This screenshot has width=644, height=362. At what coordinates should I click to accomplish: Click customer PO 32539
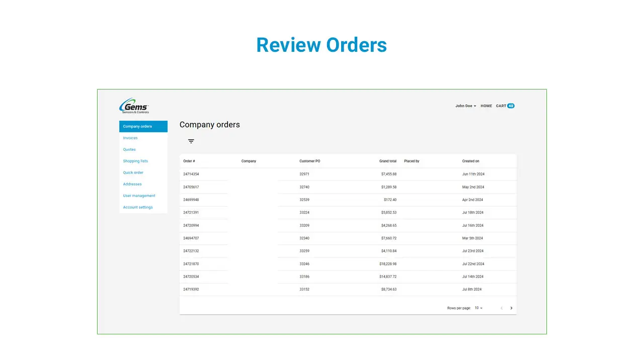click(x=304, y=200)
